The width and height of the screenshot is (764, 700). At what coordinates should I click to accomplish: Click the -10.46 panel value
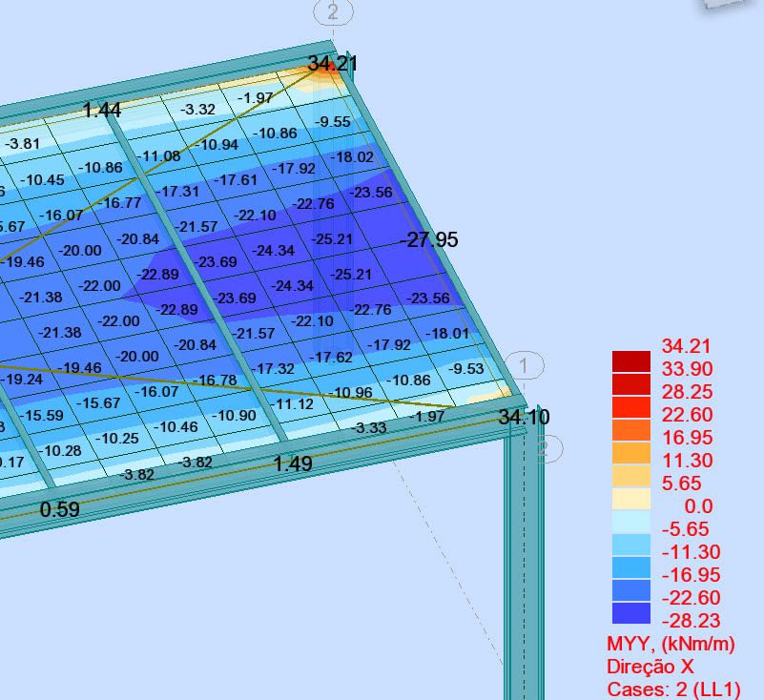[176, 427]
